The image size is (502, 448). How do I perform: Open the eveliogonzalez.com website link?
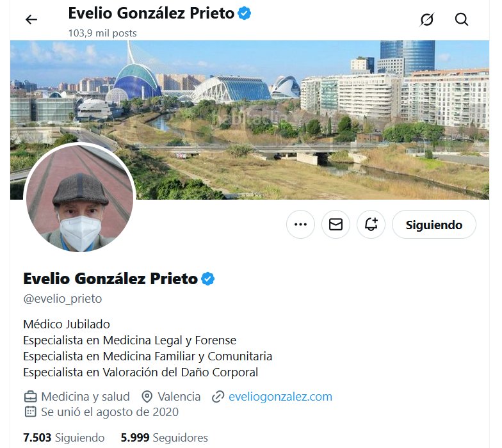[x=280, y=397]
